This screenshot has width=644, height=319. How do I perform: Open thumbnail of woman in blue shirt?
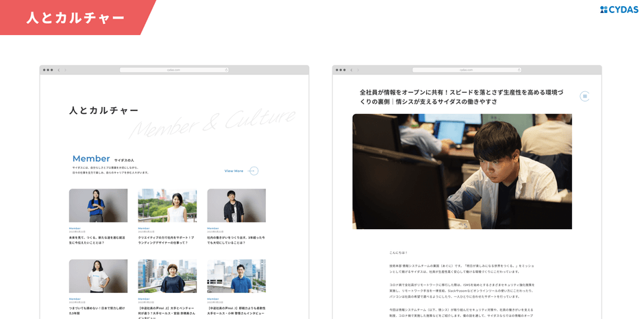pos(98,206)
